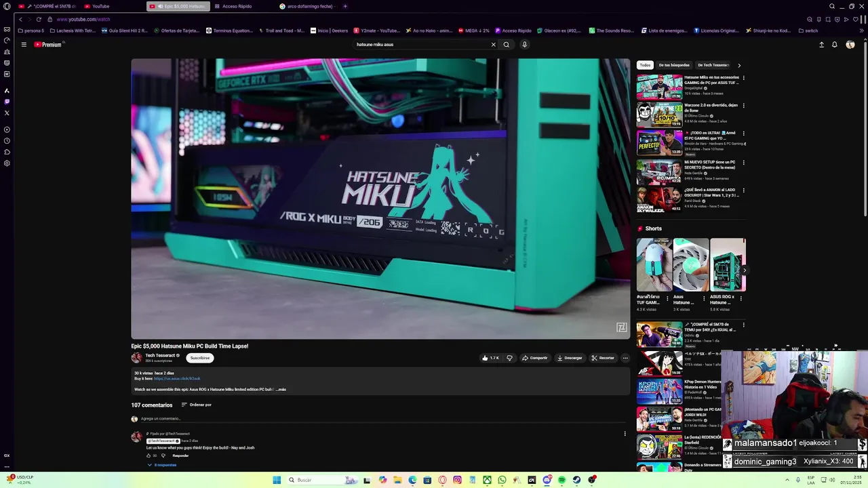This screenshot has height=488, width=868.
Task: Click the magnifier search button in YouTube
Action: point(506,45)
